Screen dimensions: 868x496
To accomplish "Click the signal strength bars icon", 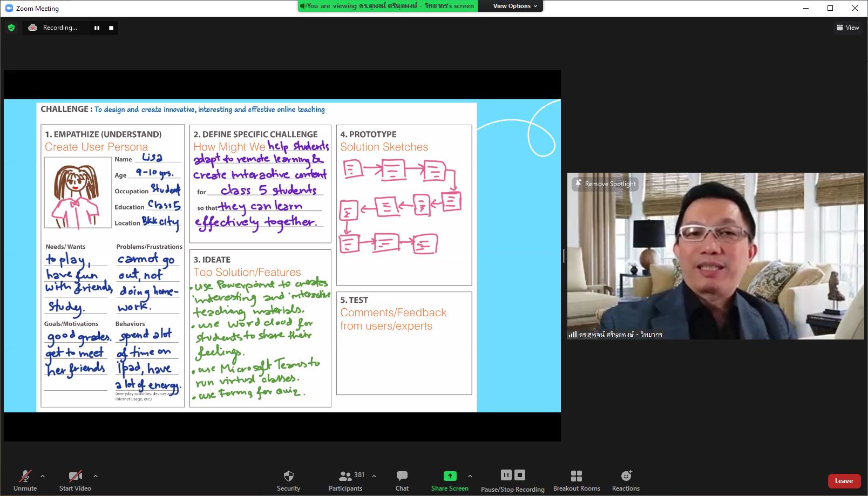I will [x=573, y=335].
